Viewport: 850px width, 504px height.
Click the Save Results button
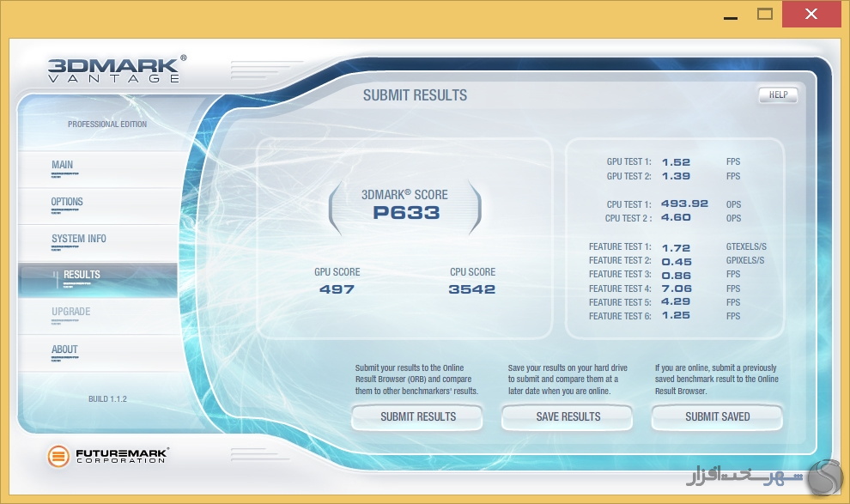(x=568, y=416)
